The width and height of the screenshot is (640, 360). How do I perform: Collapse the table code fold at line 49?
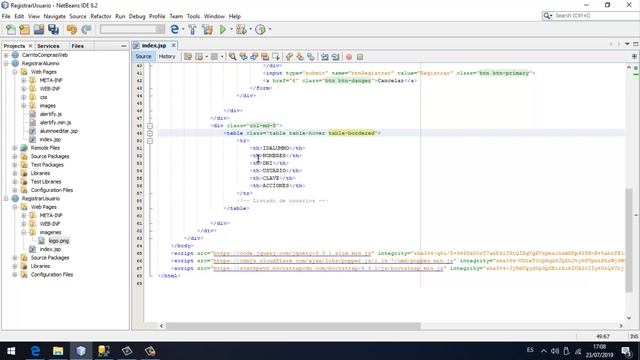[150, 133]
